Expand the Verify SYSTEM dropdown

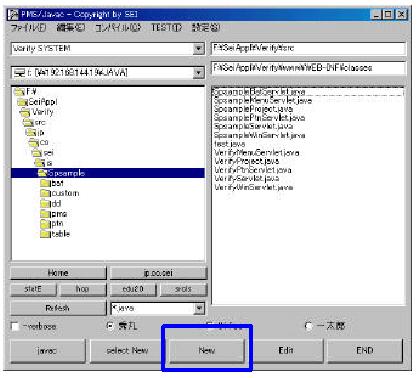[199, 49]
